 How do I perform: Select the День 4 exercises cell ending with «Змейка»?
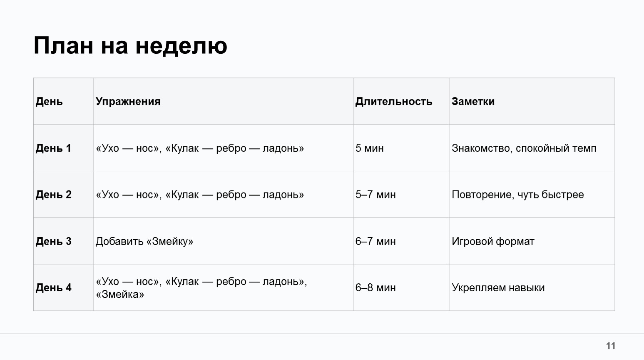[x=201, y=287]
